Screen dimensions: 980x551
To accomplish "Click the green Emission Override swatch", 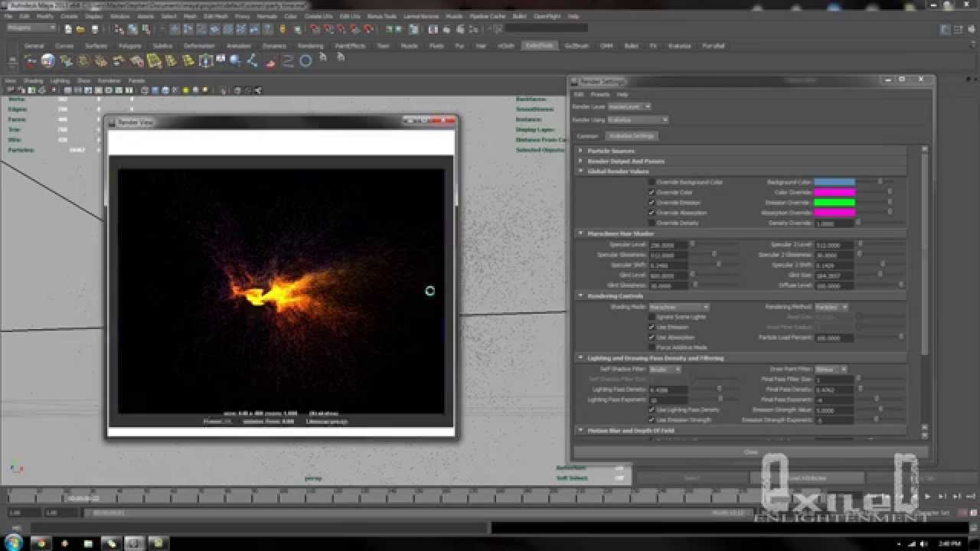I will (835, 202).
